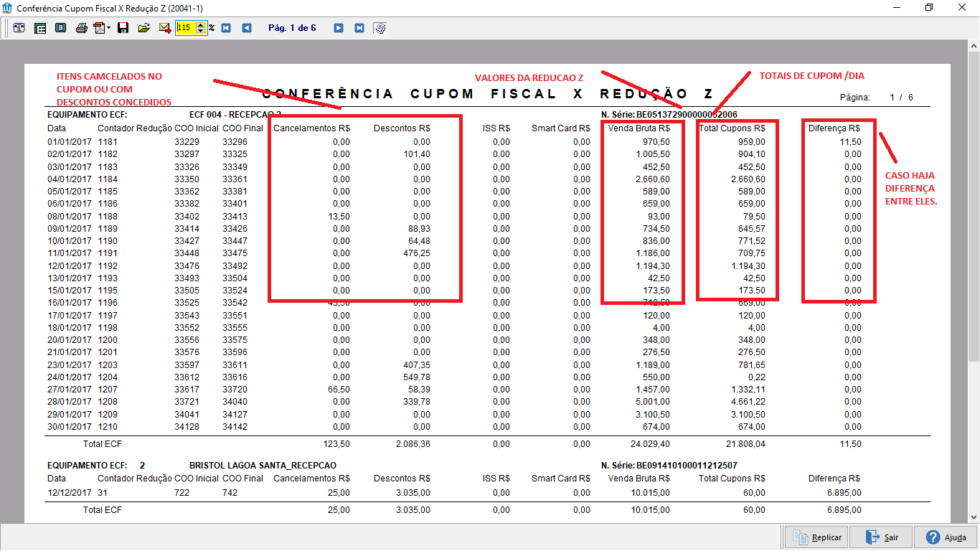Click Contador Redução value 1208
This screenshot has width=980, height=551.
(x=108, y=402)
